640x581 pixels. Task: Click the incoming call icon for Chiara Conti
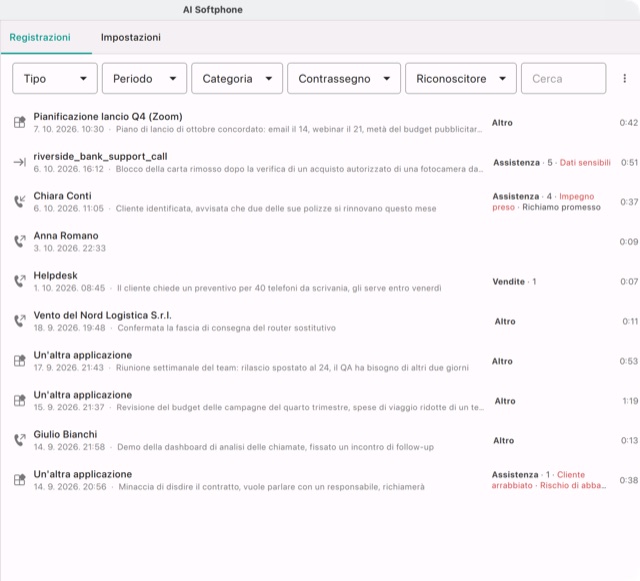coord(20,201)
